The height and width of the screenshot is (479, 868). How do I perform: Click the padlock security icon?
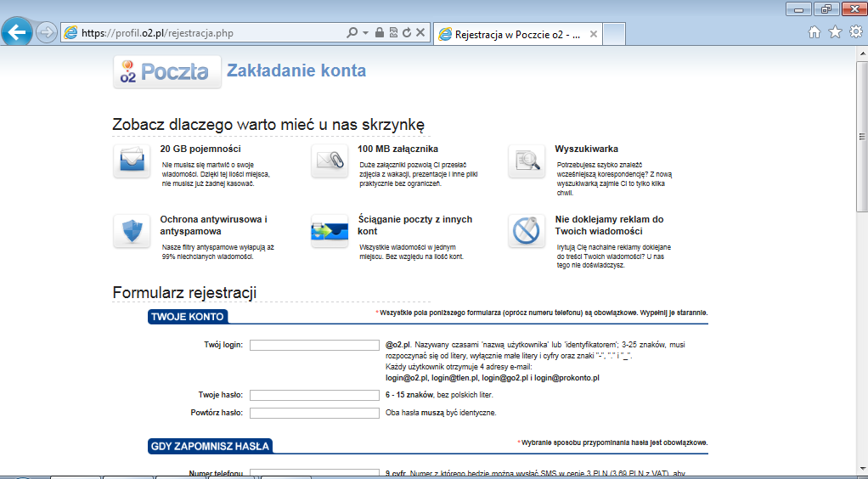click(380, 33)
